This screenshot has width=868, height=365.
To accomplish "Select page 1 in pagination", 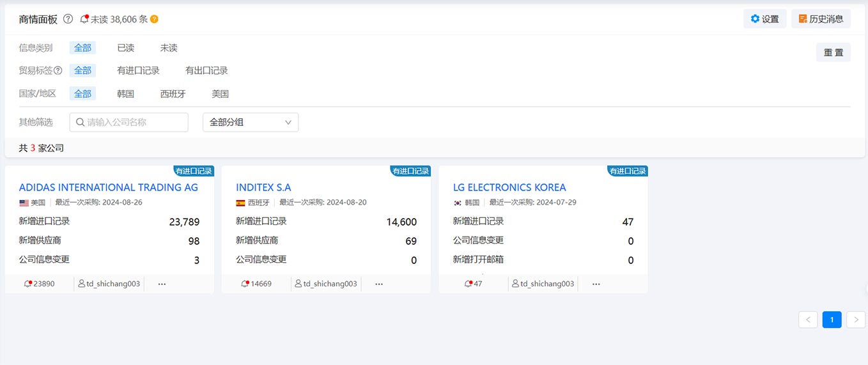I will click(832, 320).
